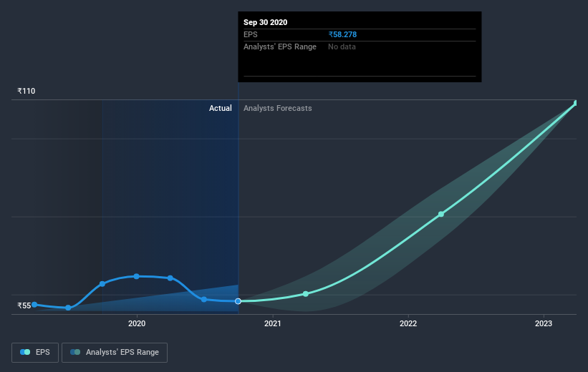
Task: Toggle the Analysts' EPS Range legend
Action: click(115, 353)
